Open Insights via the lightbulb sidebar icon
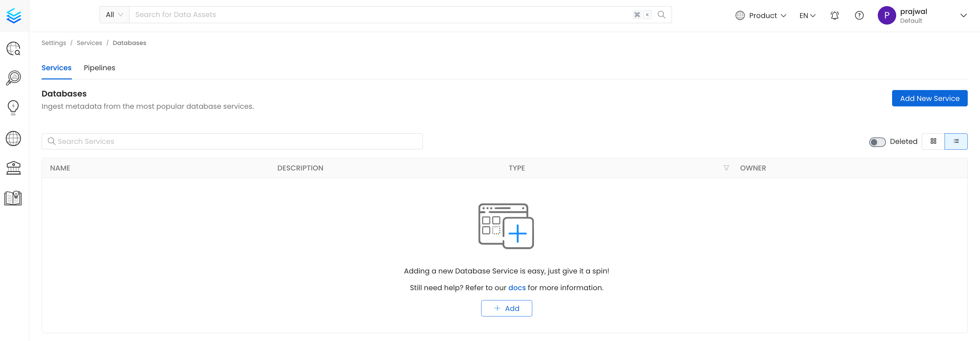This screenshot has width=980, height=341. pos(13,108)
